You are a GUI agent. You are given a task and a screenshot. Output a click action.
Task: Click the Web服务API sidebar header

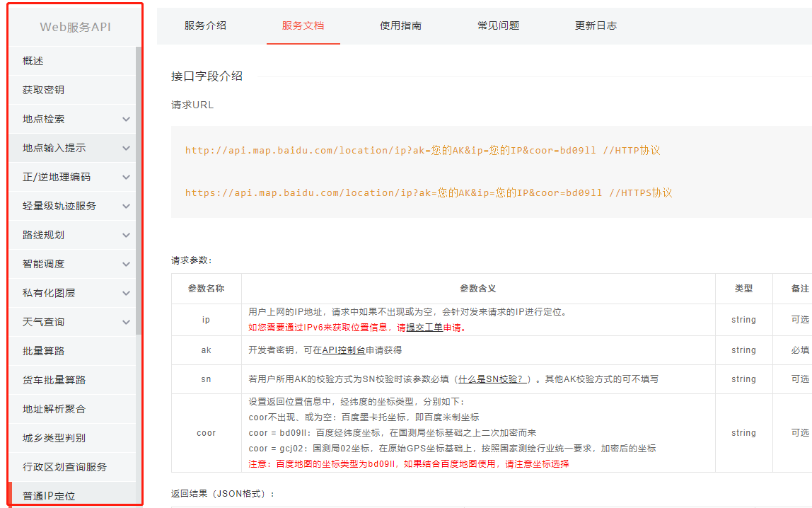point(75,27)
